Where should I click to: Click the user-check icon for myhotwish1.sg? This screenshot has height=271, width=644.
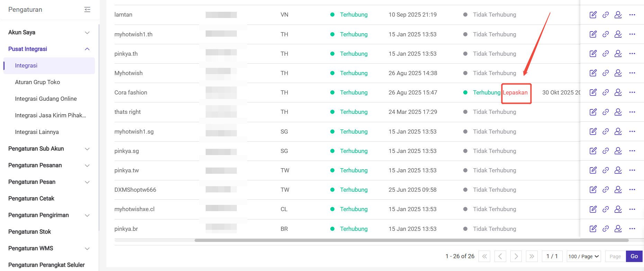click(x=618, y=132)
